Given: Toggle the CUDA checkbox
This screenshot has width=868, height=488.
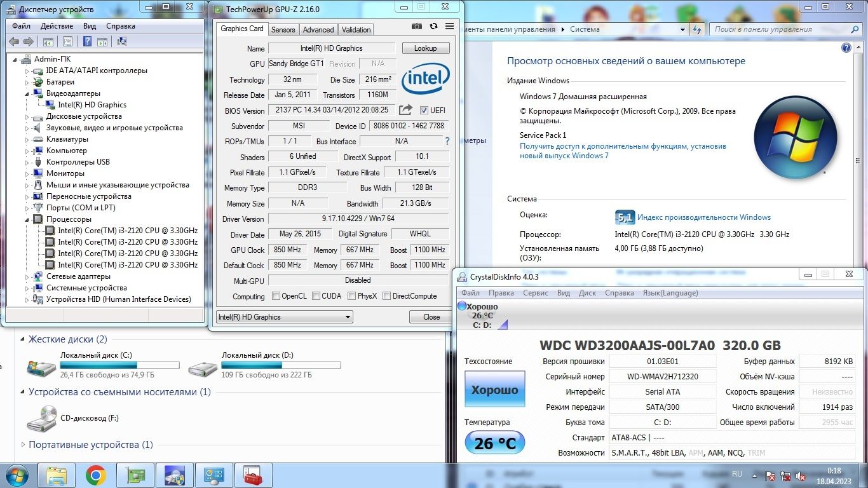Looking at the screenshot, I should point(316,296).
